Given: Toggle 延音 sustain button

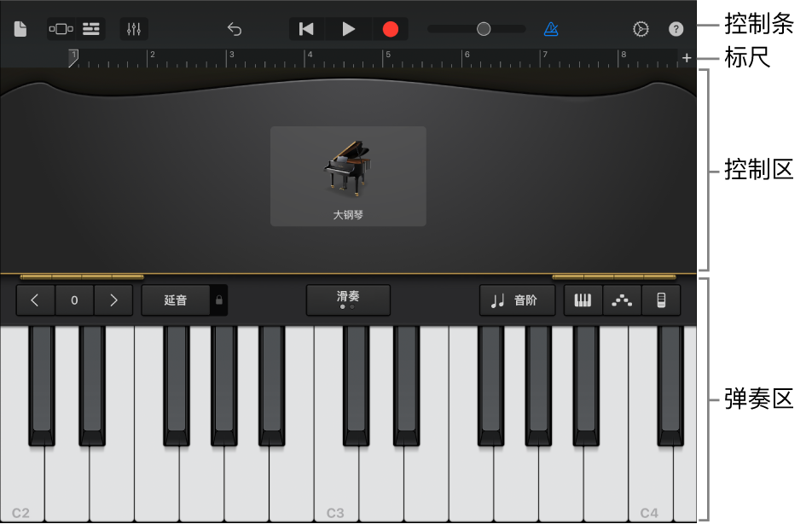Looking at the screenshot, I should 176,300.
